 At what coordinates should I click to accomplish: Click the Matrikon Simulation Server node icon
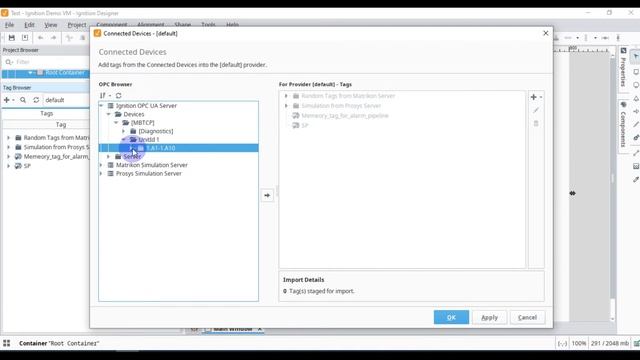coord(110,165)
